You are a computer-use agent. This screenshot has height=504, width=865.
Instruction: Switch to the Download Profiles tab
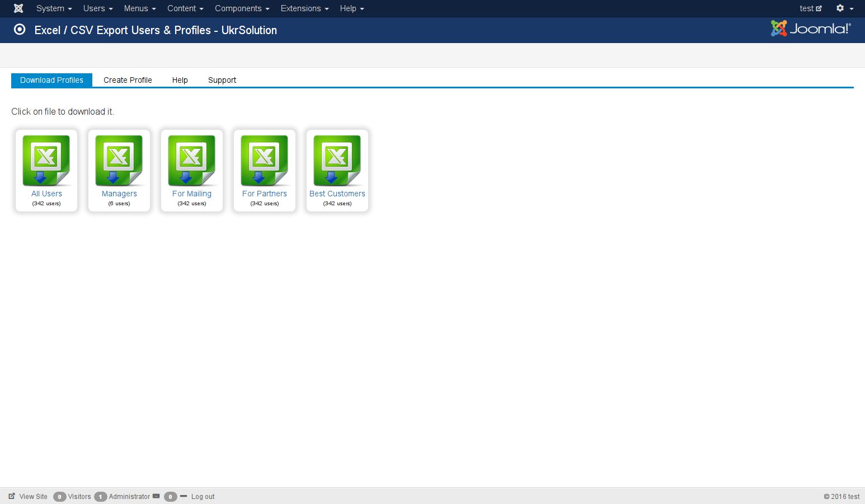click(51, 80)
